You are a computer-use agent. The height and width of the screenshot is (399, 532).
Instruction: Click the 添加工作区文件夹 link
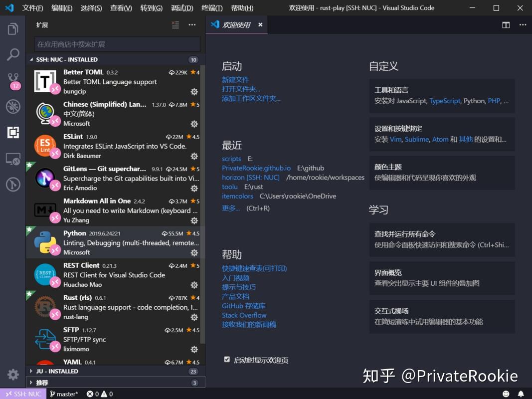(x=251, y=98)
